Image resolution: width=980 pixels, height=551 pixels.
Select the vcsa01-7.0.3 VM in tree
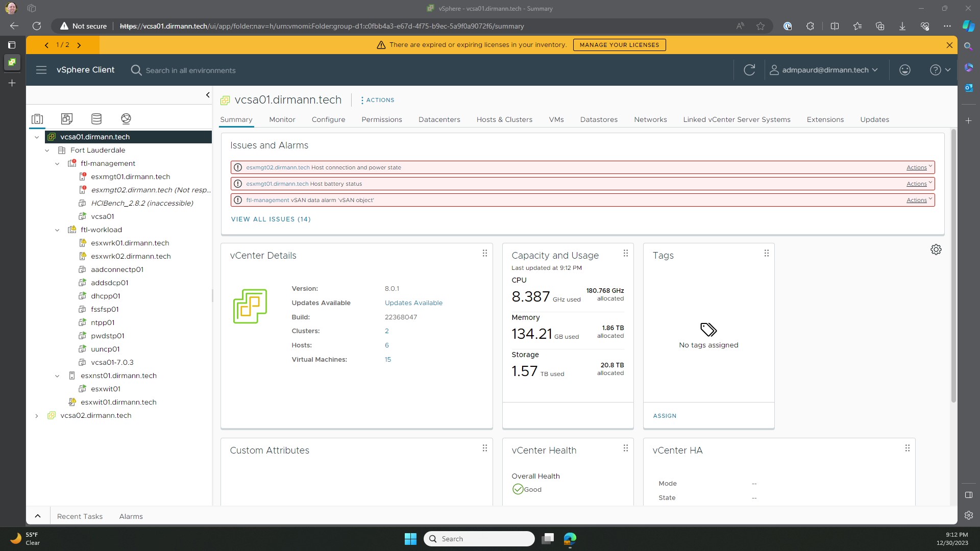112,362
